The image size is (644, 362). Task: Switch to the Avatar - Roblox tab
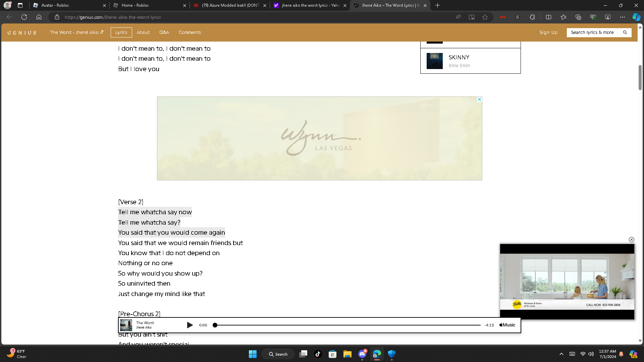pyautogui.click(x=69, y=5)
